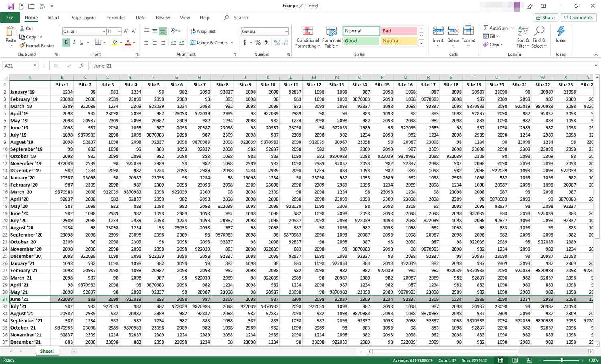Open the General number format dropdown
Image resolution: width=601 pixels, height=364 pixels.
(286, 31)
